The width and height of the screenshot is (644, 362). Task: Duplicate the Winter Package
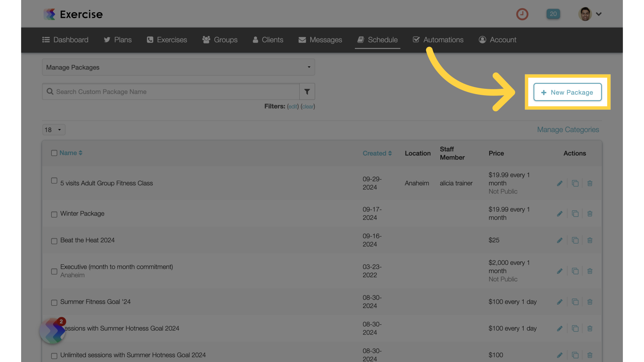[575, 214]
